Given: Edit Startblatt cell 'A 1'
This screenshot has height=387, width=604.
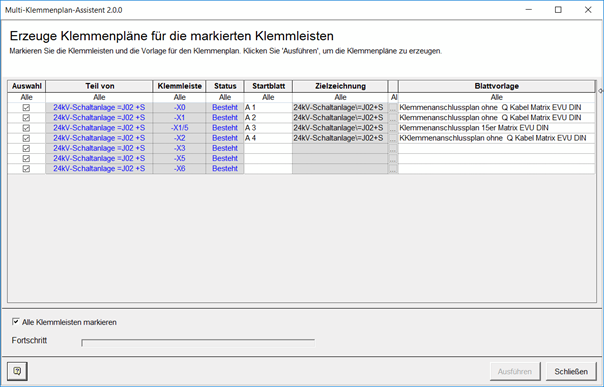Looking at the screenshot, I should [268, 107].
